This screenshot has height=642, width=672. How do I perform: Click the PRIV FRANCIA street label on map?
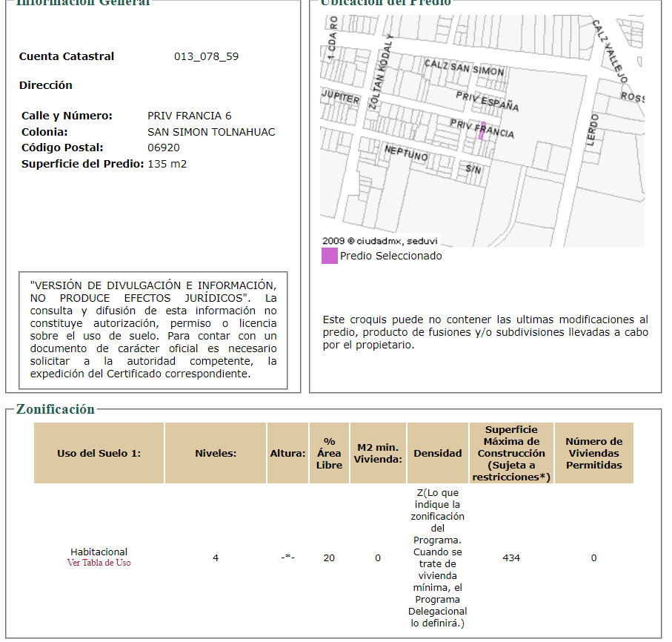pos(482,129)
